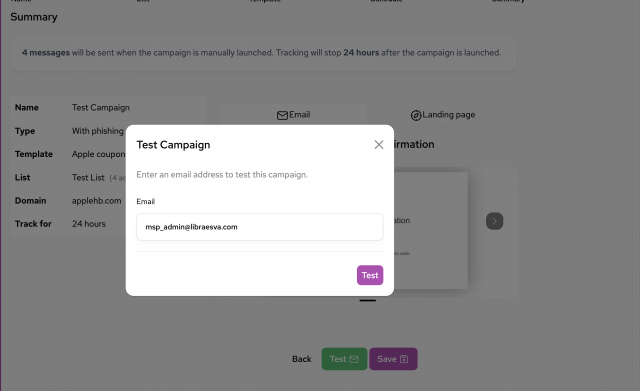
Task: Open the email preview thumbnail
Action: click(431, 231)
